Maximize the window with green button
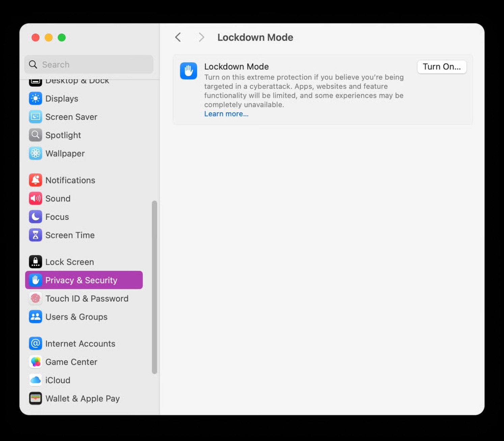 point(62,37)
